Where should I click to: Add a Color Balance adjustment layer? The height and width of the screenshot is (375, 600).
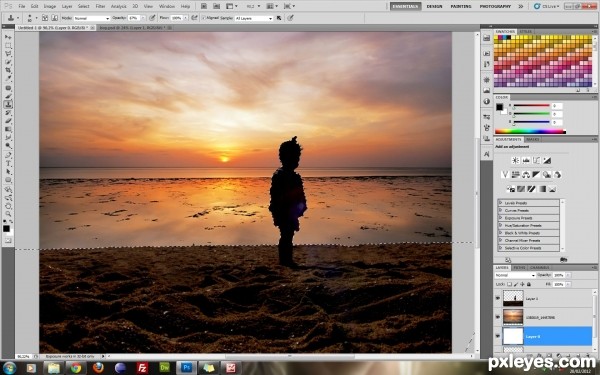[x=526, y=174]
